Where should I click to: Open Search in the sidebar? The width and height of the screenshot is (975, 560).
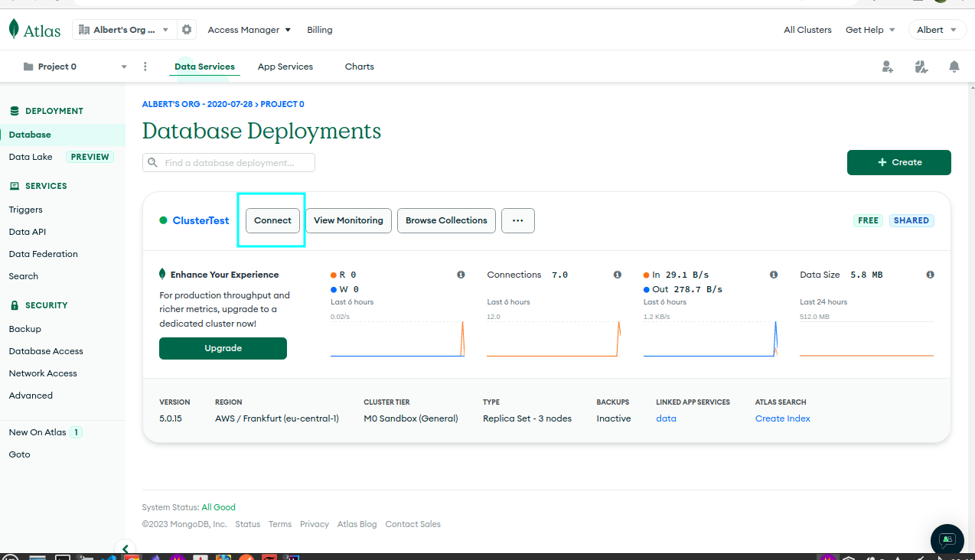24,276
